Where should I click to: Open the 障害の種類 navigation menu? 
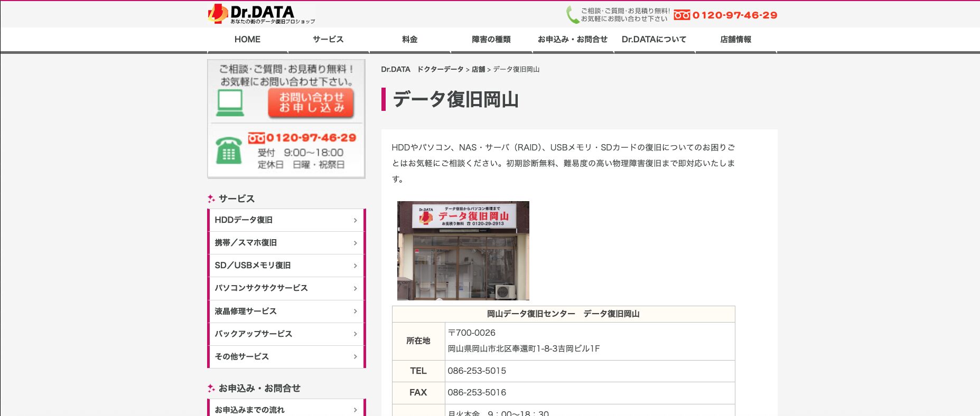point(491,39)
